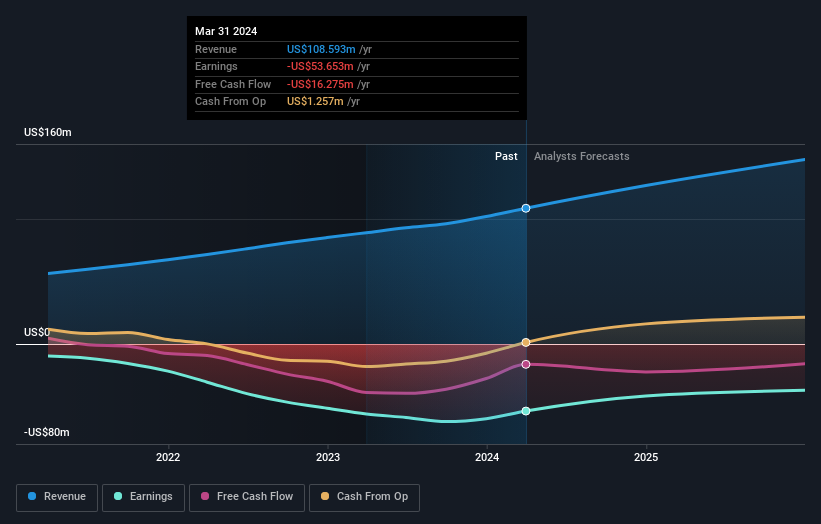This screenshot has height=524, width=821.
Task: Toggle the Cash From Op legend button
Action: pyautogui.click(x=364, y=497)
